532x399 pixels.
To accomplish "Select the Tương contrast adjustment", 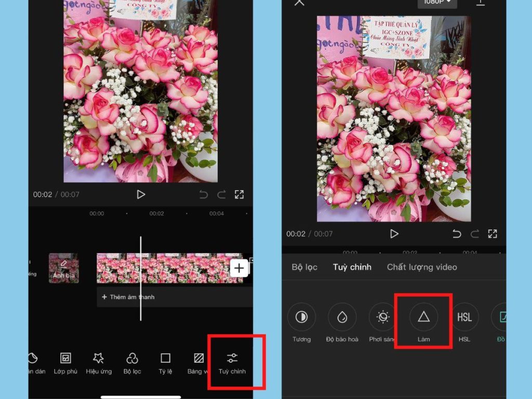I will coord(301,317).
